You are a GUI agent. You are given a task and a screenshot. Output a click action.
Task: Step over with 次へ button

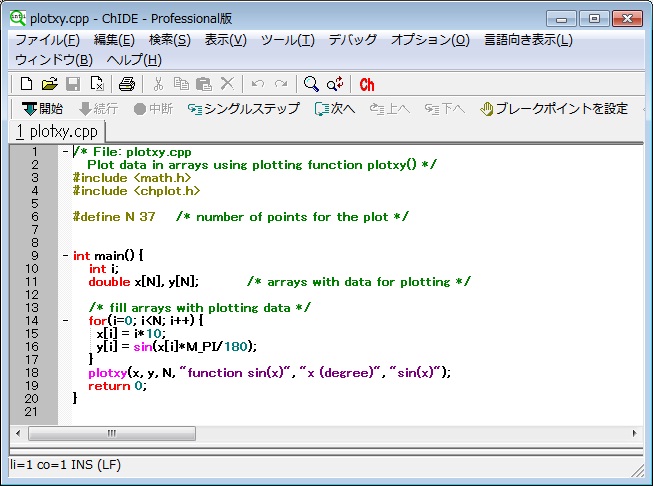(334, 109)
